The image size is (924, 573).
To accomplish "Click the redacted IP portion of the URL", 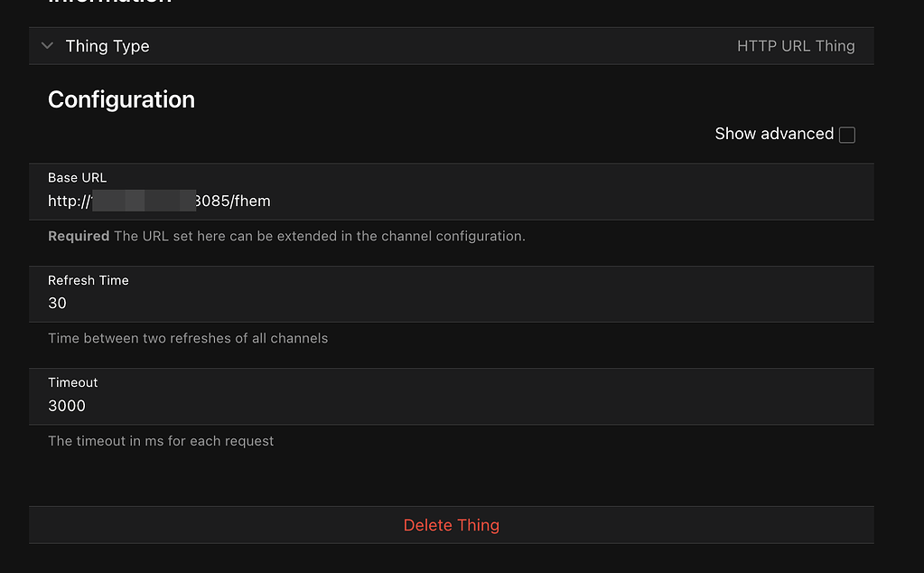I will point(143,201).
